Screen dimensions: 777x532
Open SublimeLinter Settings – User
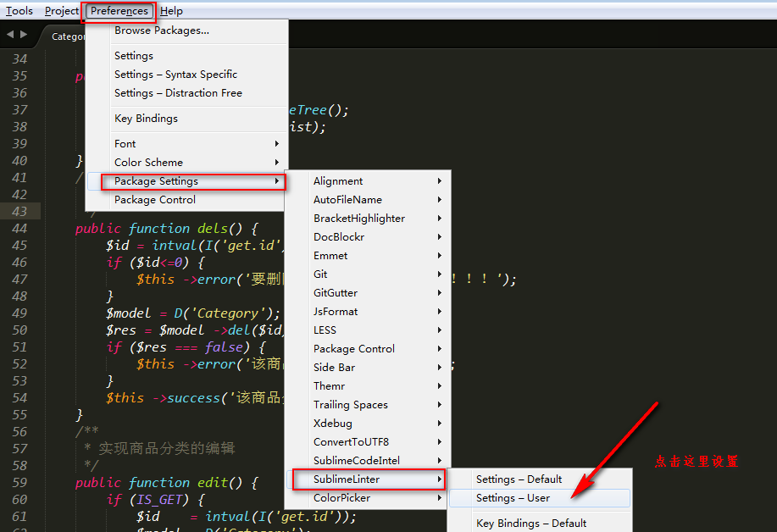click(513, 498)
